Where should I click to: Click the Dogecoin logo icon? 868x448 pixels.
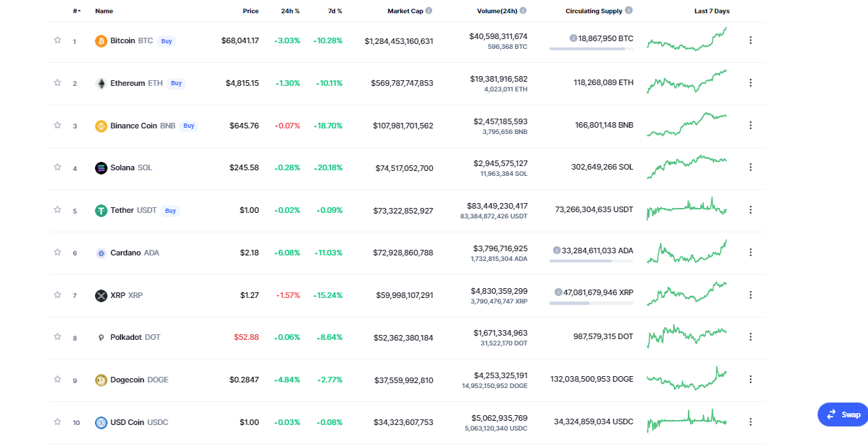(x=101, y=380)
